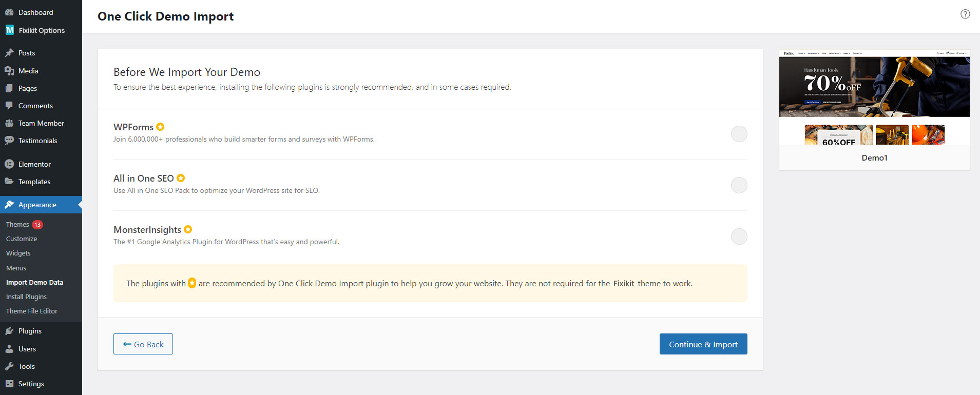Click the Appearance paintbrush icon
This screenshot has height=395, width=980.
point(9,205)
